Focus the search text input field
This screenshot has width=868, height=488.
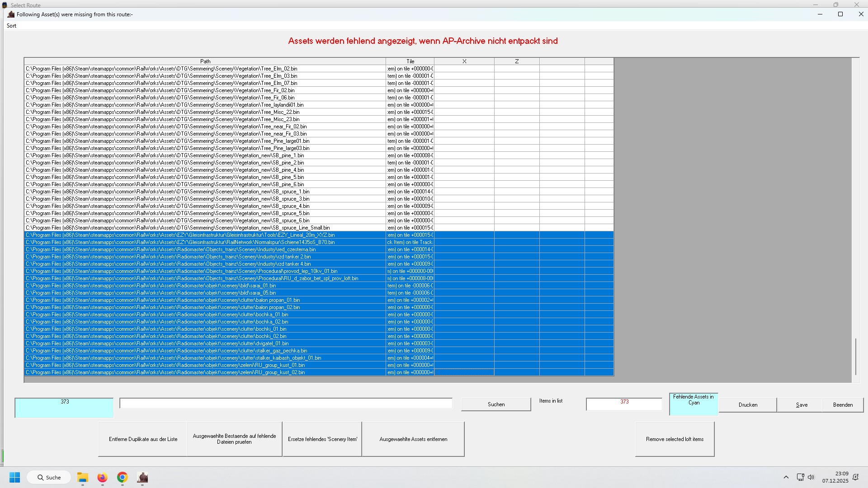(286, 404)
